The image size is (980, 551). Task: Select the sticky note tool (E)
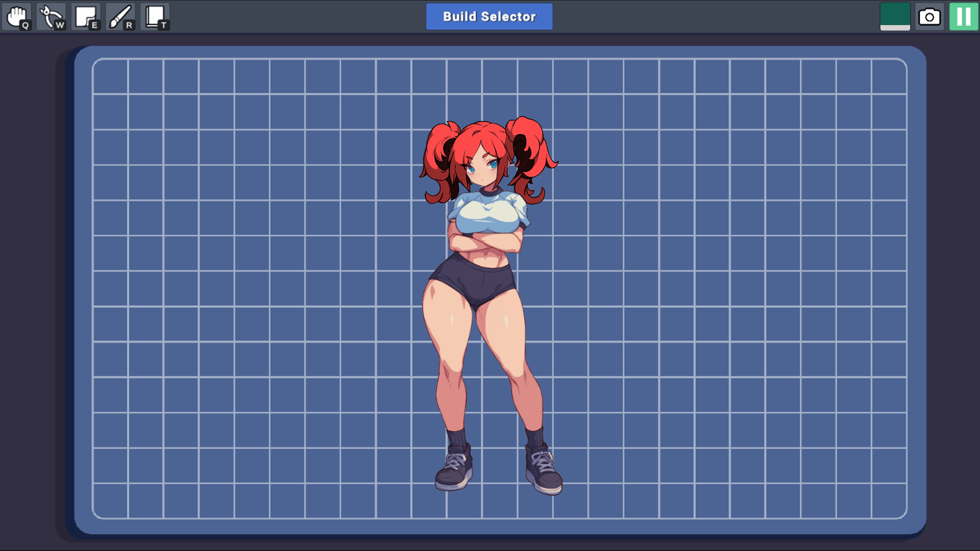tap(86, 17)
